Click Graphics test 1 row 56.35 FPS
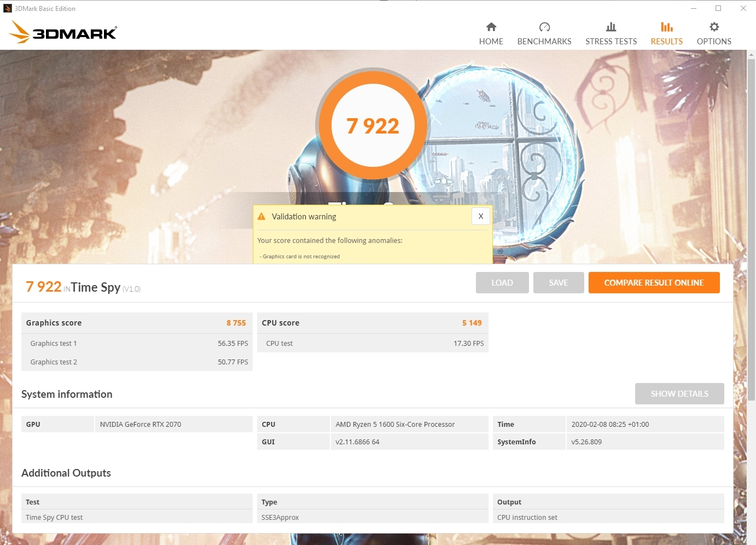 coord(137,343)
